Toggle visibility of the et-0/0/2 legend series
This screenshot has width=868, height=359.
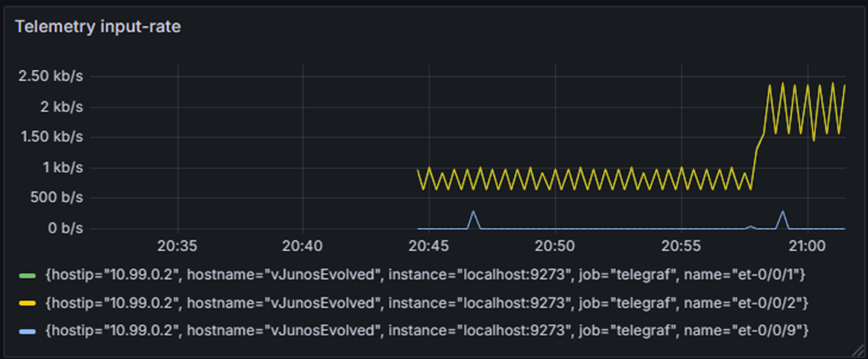pos(427,303)
